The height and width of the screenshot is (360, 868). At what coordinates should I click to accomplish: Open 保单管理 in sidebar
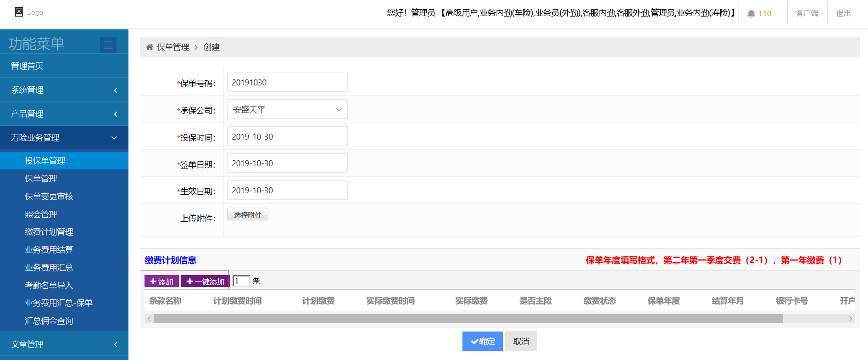41,179
